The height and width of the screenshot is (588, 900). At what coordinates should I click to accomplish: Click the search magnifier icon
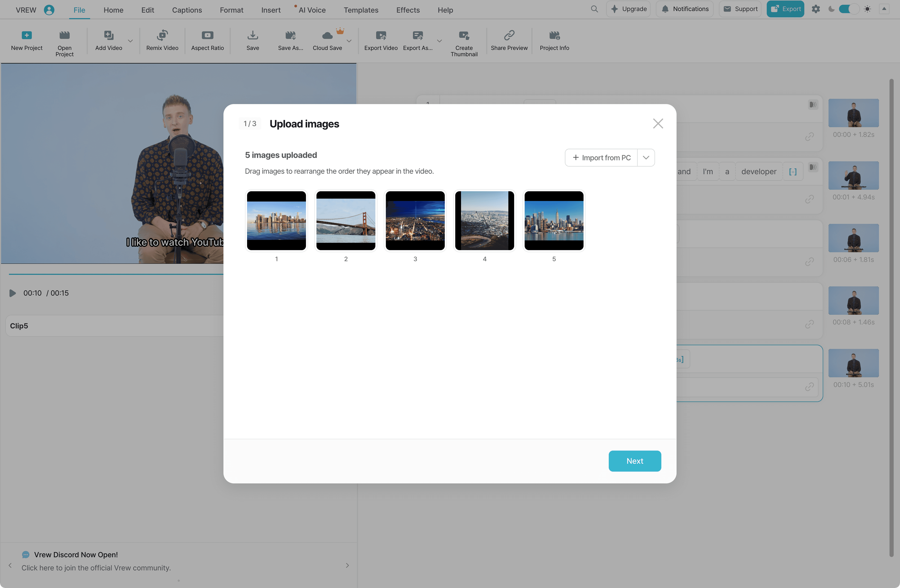pyautogui.click(x=594, y=9)
